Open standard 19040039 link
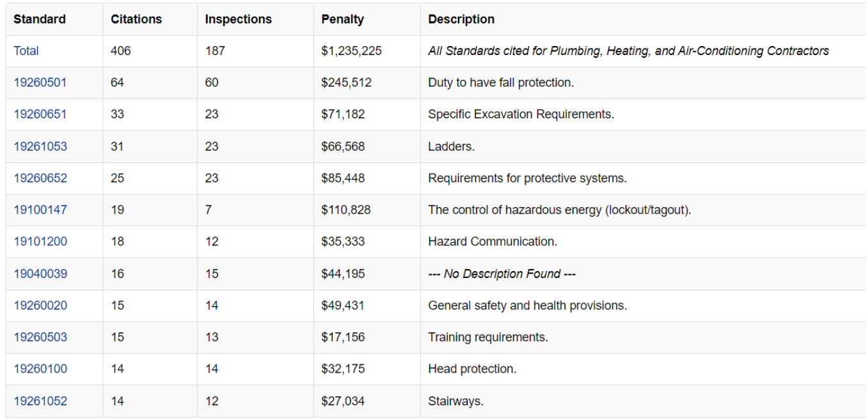 click(x=40, y=274)
